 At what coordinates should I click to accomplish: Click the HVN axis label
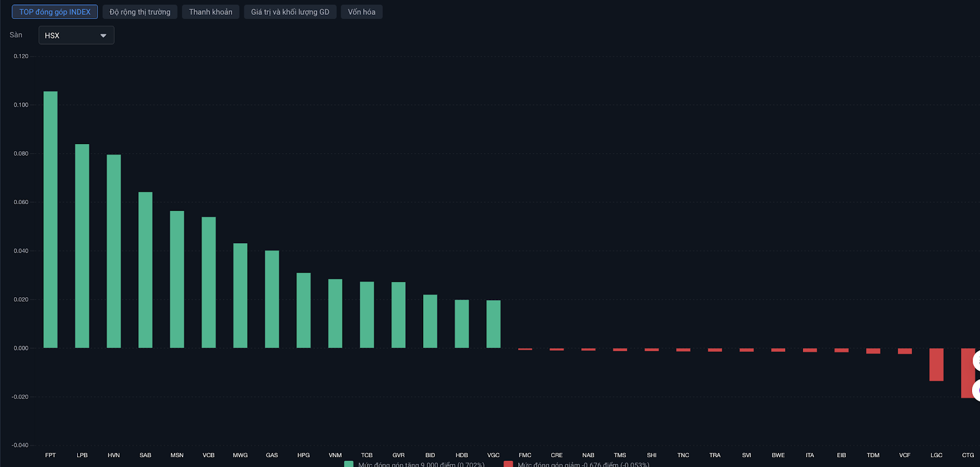tap(114, 455)
